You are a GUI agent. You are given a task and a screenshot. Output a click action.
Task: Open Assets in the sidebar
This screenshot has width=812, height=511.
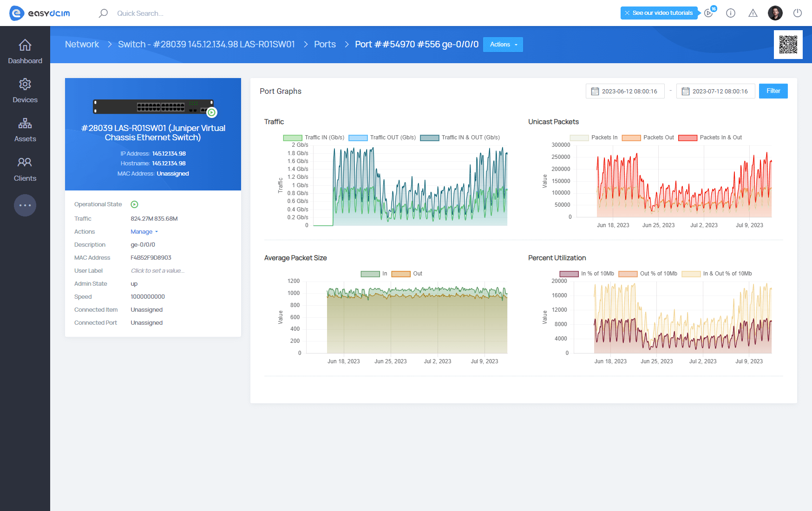click(25, 130)
